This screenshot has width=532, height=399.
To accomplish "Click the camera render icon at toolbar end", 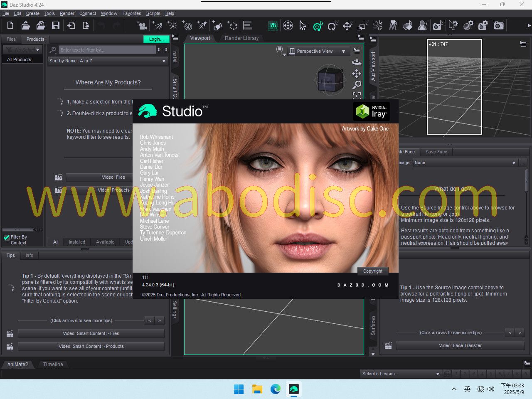I will (x=499, y=26).
